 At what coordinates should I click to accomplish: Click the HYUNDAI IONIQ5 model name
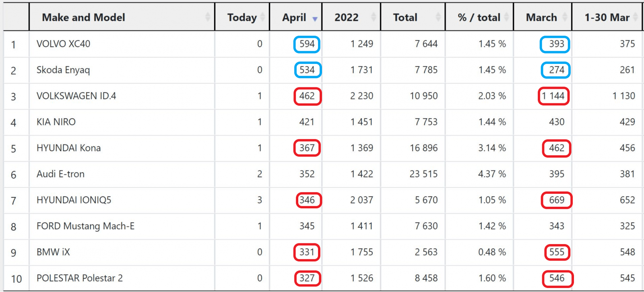tap(74, 200)
